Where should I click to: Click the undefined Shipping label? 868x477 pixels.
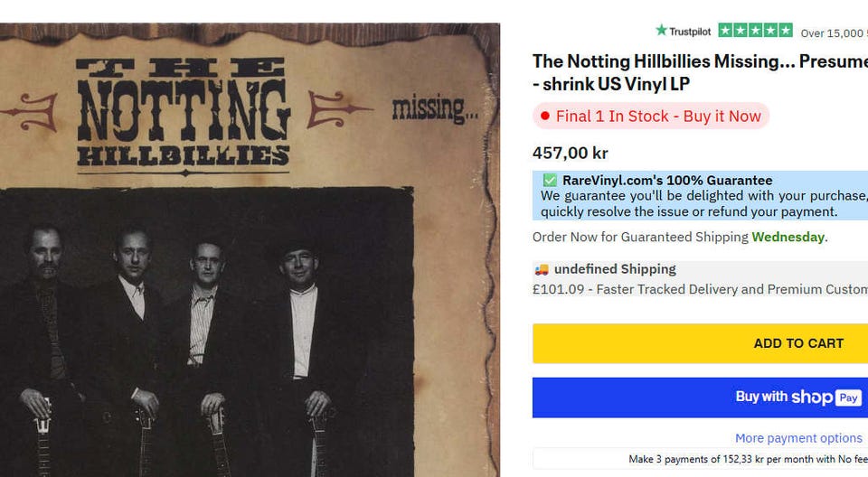point(615,269)
